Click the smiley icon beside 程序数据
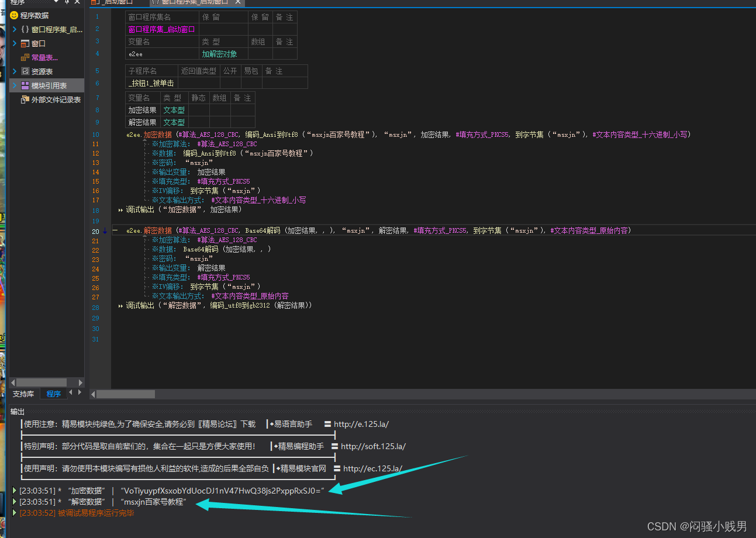Viewport: 756px width, 538px height. [x=14, y=15]
